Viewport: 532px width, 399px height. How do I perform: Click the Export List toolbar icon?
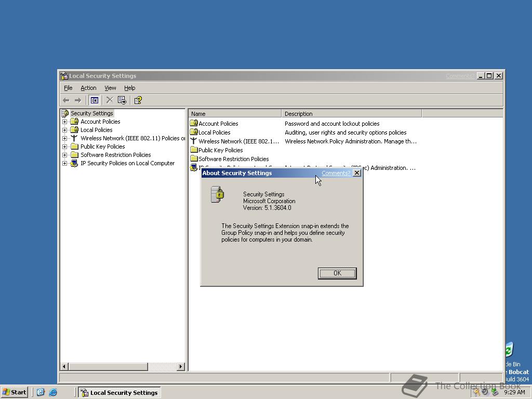pyautogui.click(x=122, y=100)
